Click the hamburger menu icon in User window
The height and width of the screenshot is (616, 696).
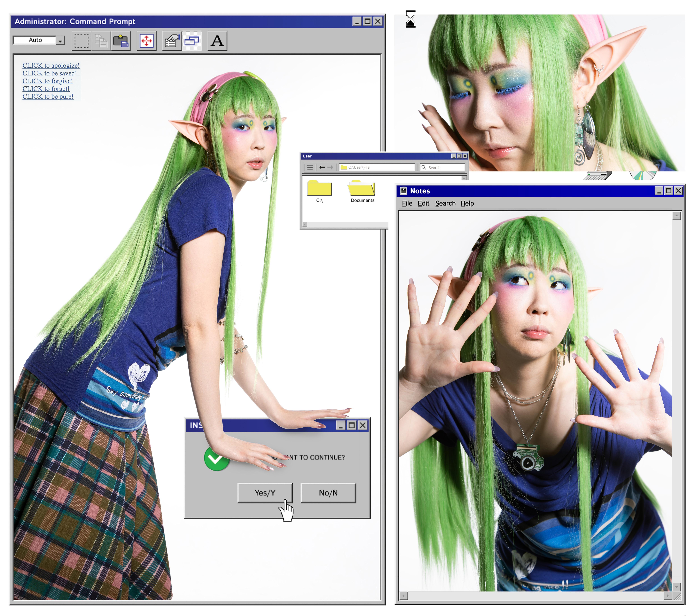310,167
